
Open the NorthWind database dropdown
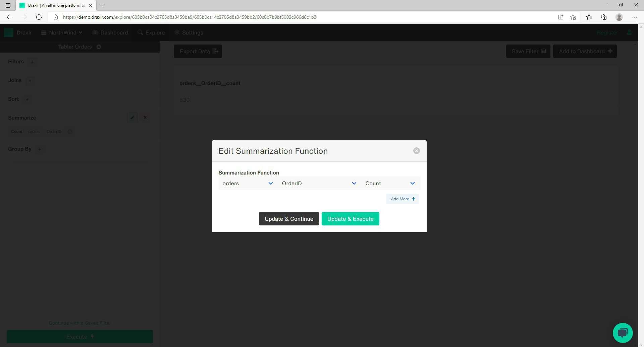[x=62, y=32]
